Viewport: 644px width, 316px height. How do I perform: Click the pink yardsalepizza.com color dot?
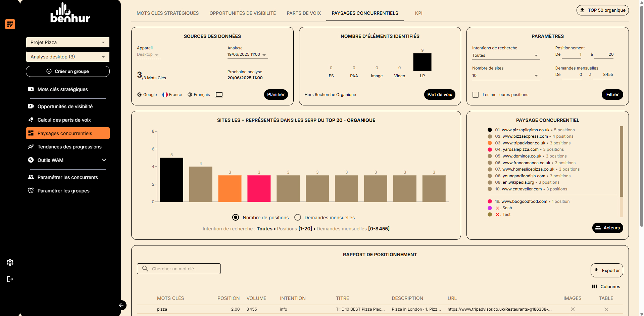490,149
